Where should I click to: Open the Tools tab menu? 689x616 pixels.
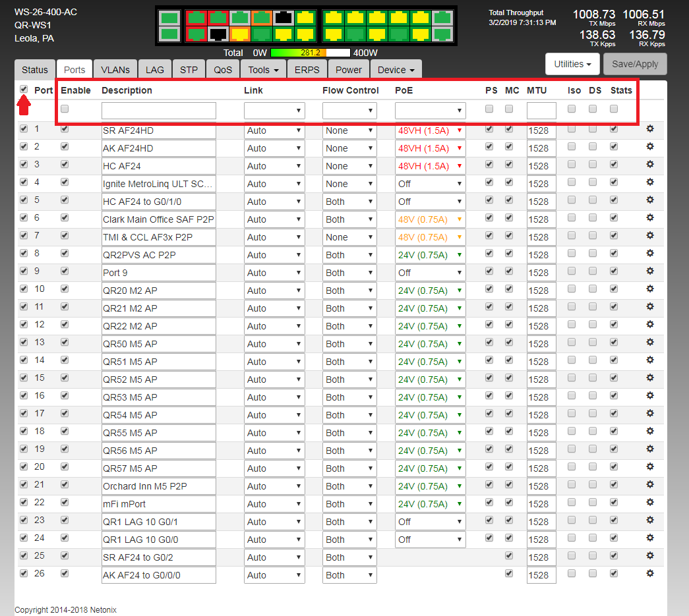coord(262,70)
